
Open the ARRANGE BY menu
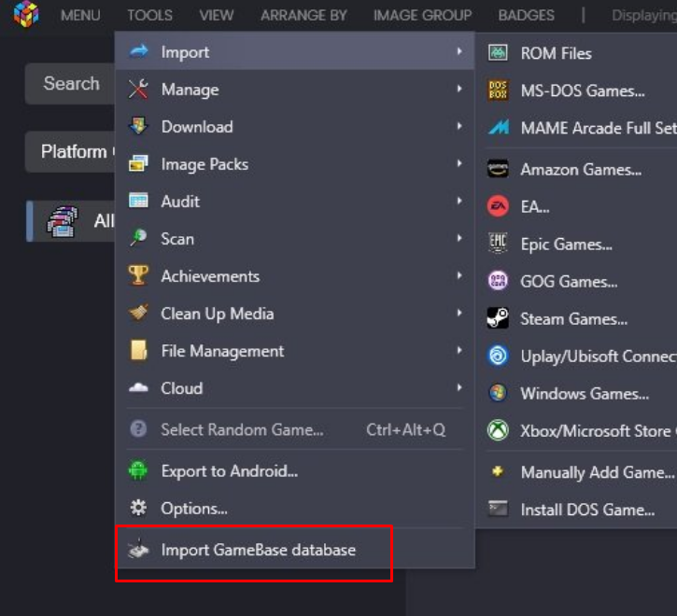click(303, 16)
